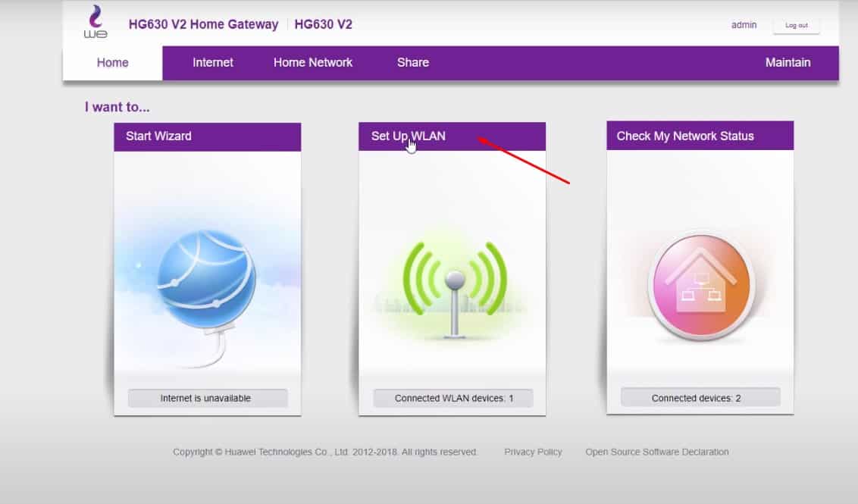Click the WE logo icon
This screenshot has height=504, width=858.
[96, 22]
